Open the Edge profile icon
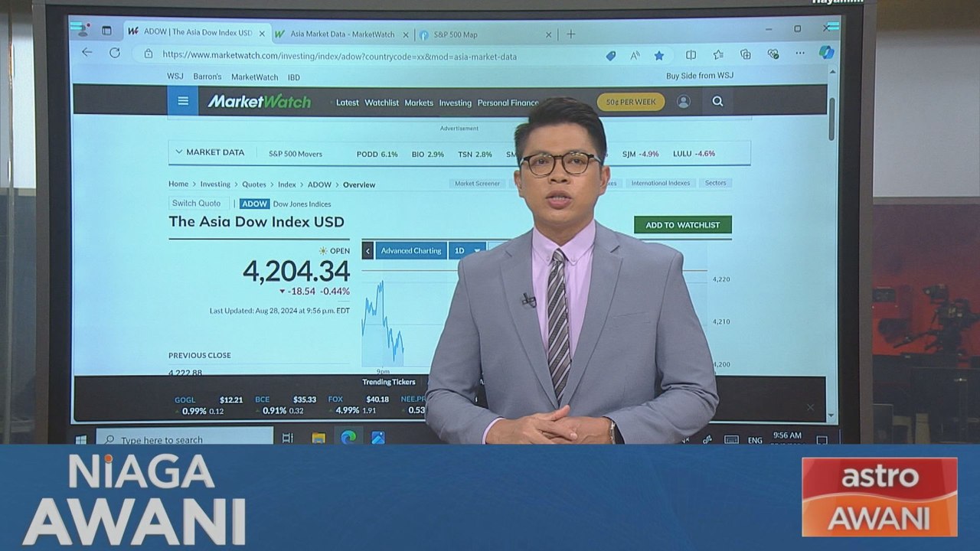 82,30
